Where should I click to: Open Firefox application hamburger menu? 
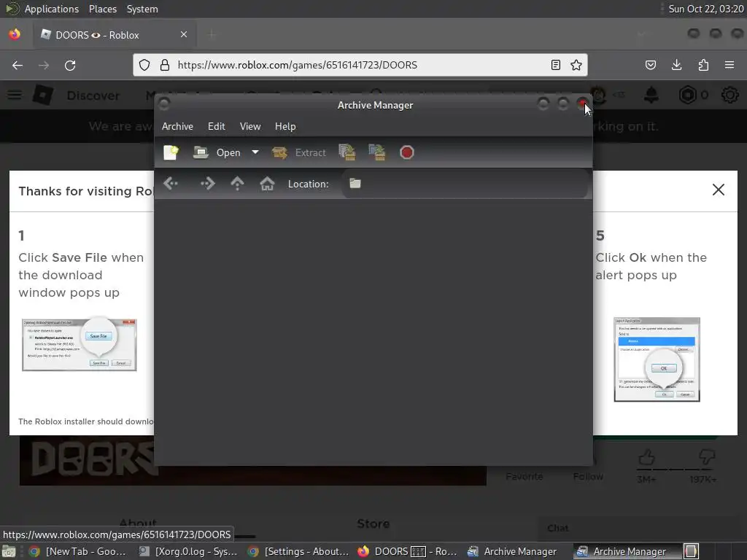pyautogui.click(x=729, y=65)
